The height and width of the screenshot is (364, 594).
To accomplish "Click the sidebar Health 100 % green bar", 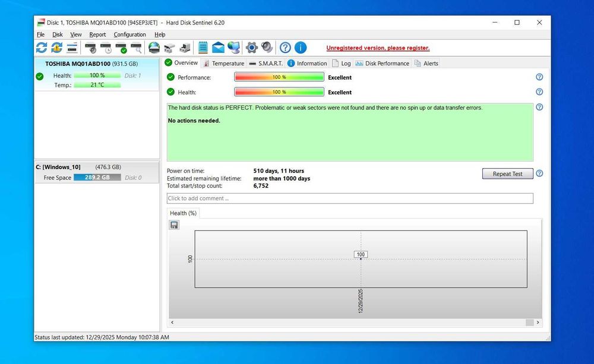I will [x=97, y=75].
